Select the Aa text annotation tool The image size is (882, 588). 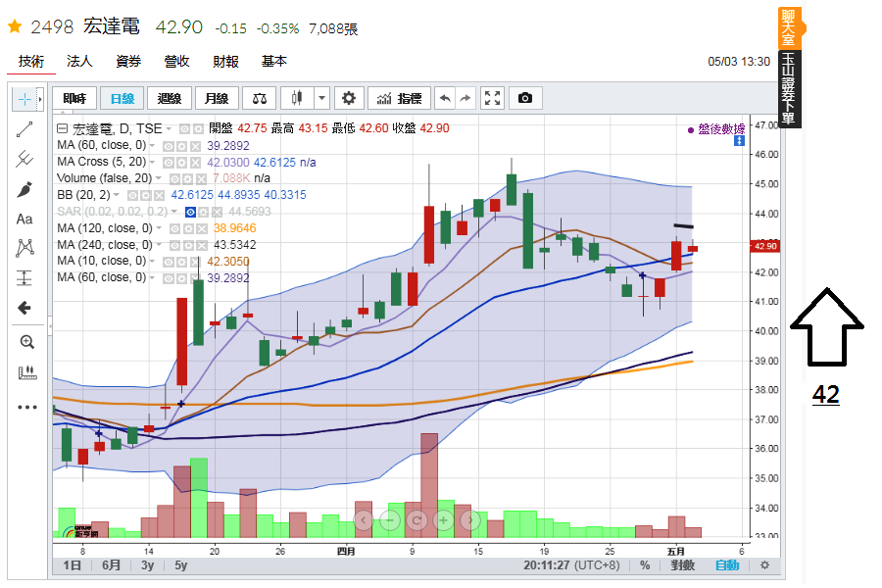[x=24, y=219]
